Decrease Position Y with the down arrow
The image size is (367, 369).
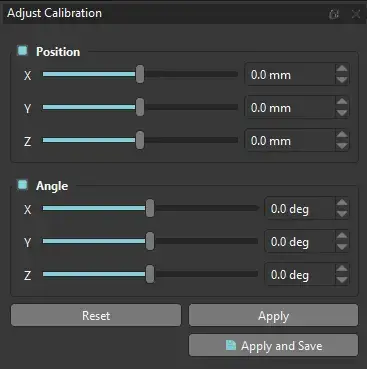point(342,113)
